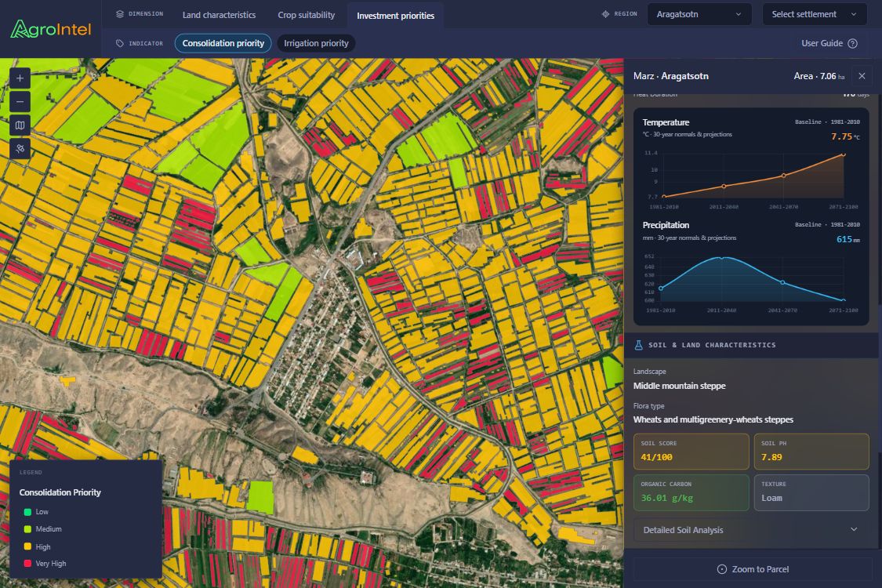Click the Soil pH 7.89 card

point(811,452)
